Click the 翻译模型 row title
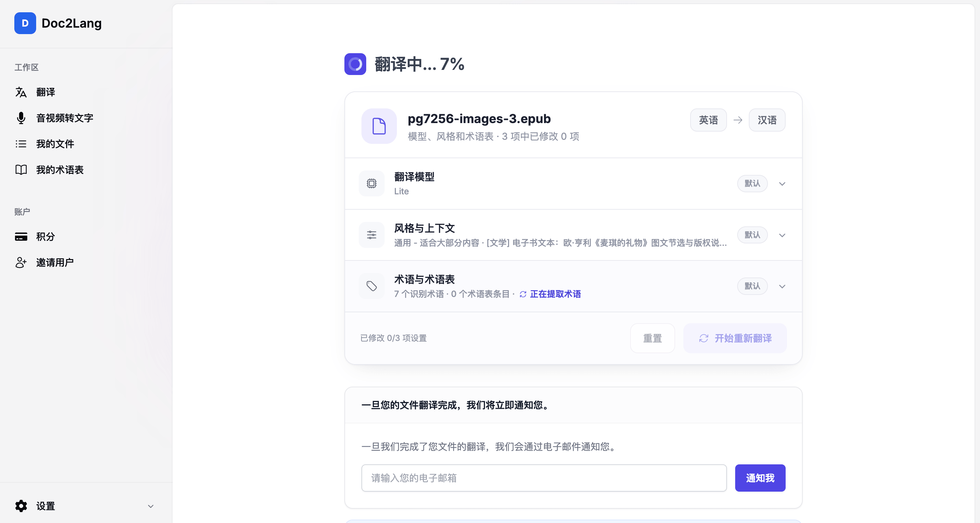Viewport: 980px width, 523px height. tap(414, 177)
